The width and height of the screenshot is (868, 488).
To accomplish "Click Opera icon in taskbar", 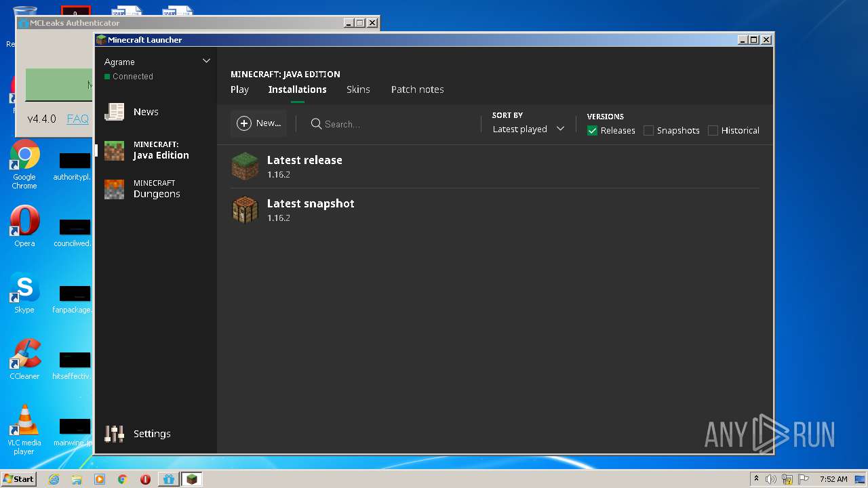I will (145, 479).
